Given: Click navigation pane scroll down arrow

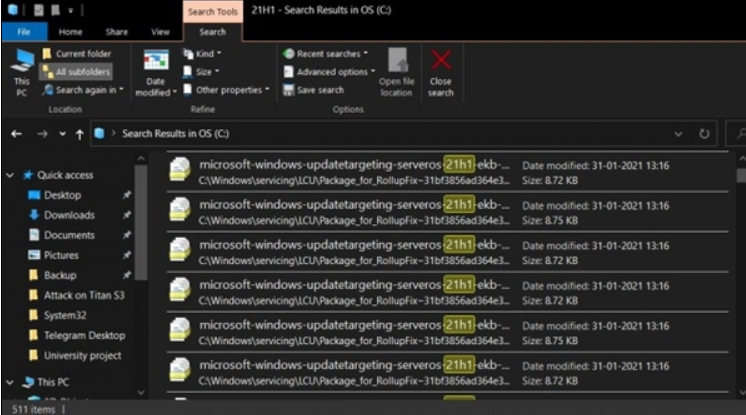Looking at the screenshot, I should pos(141,393).
